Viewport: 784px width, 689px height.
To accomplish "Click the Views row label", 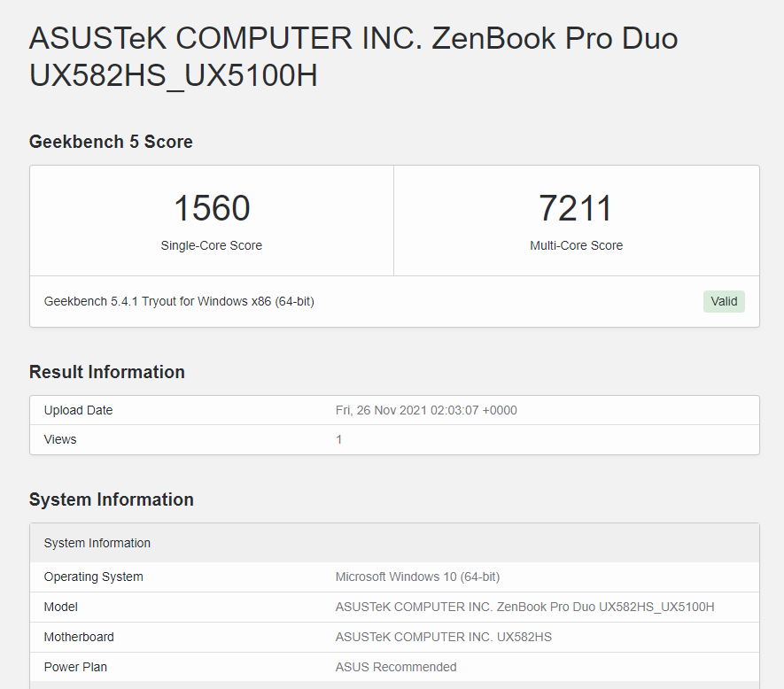I will click(x=60, y=439).
